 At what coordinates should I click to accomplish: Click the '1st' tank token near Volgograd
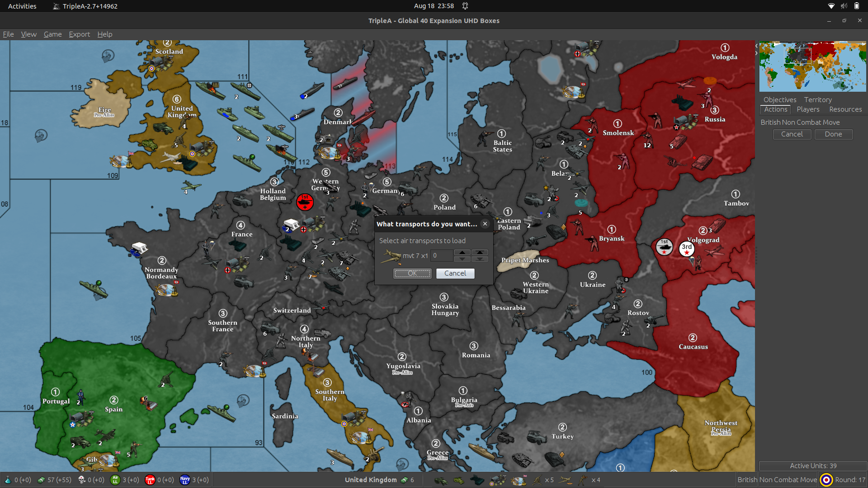click(664, 247)
